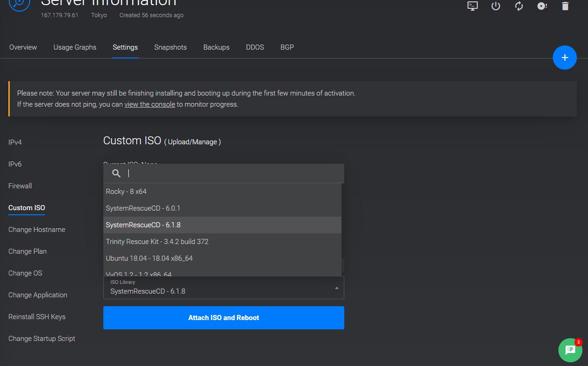Click the power stop server icon
The height and width of the screenshot is (366, 588).
click(x=496, y=6)
